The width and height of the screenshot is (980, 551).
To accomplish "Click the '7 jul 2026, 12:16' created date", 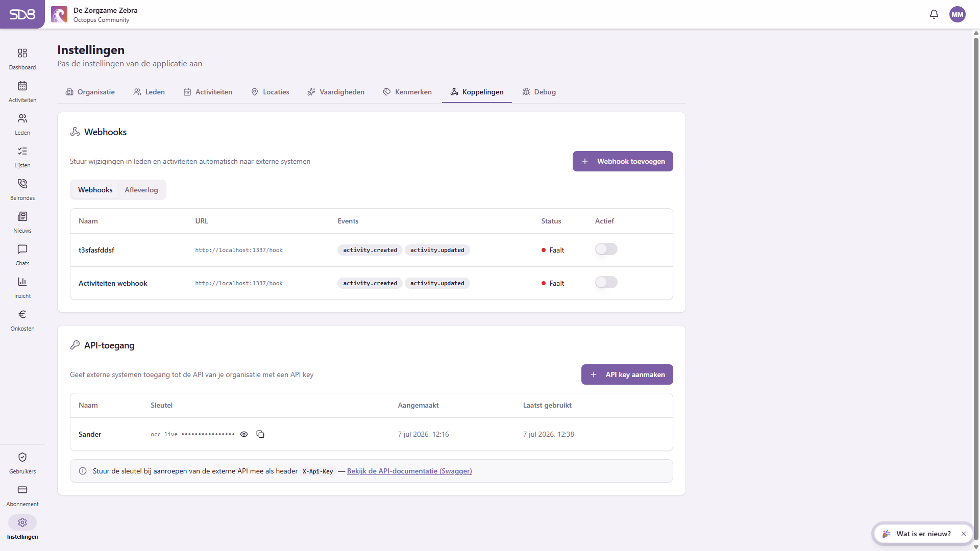I will tap(423, 434).
